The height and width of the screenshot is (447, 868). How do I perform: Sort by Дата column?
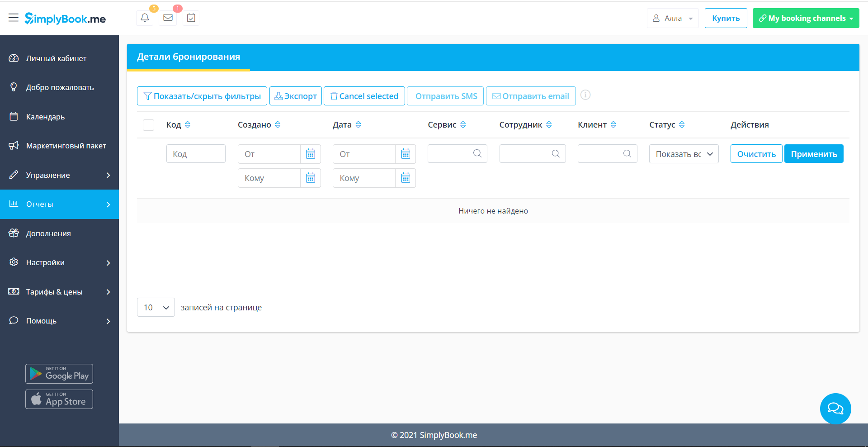(359, 125)
